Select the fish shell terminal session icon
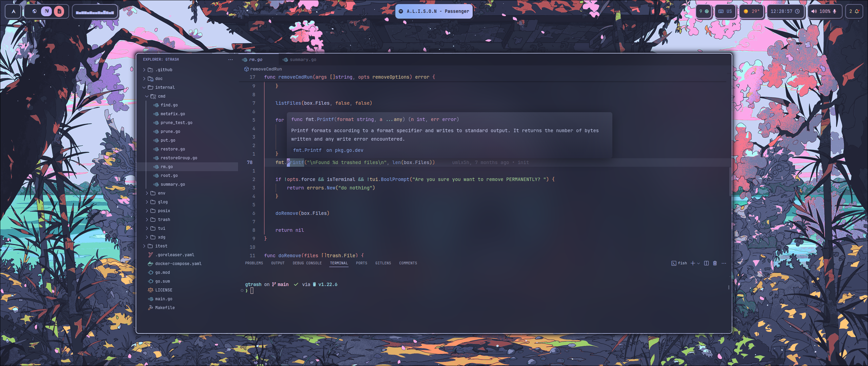 tap(674, 263)
